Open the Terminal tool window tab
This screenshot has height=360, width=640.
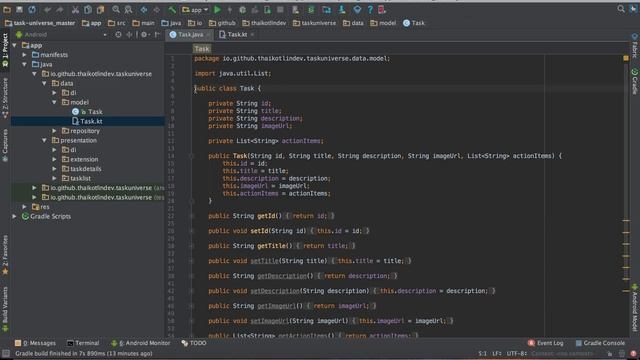point(83,343)
